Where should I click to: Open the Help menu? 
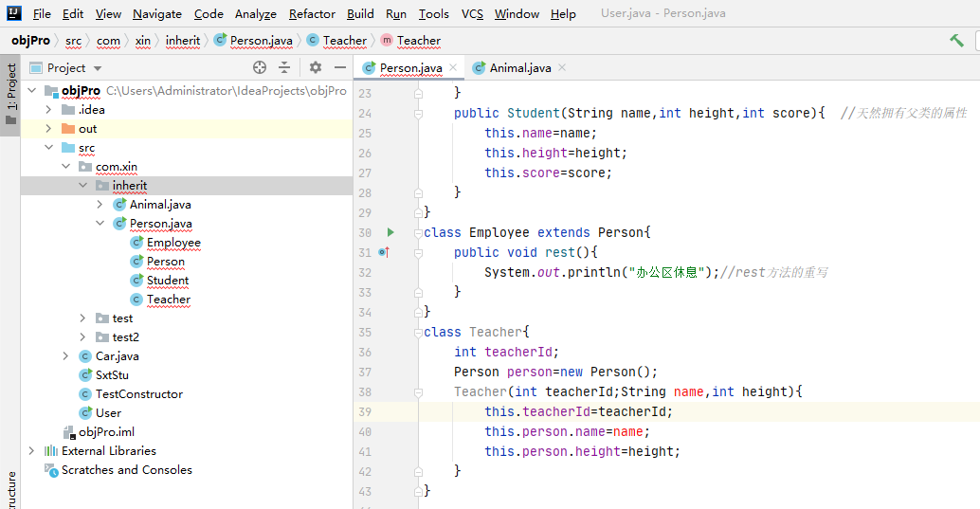pos(563,14)
